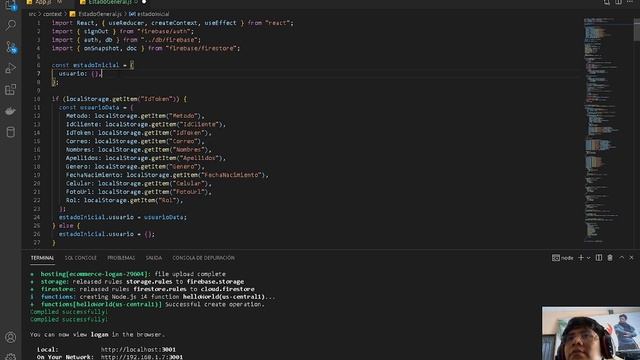
Task: Click the 'firebase/auth' import string
Action: click(165, 31)
